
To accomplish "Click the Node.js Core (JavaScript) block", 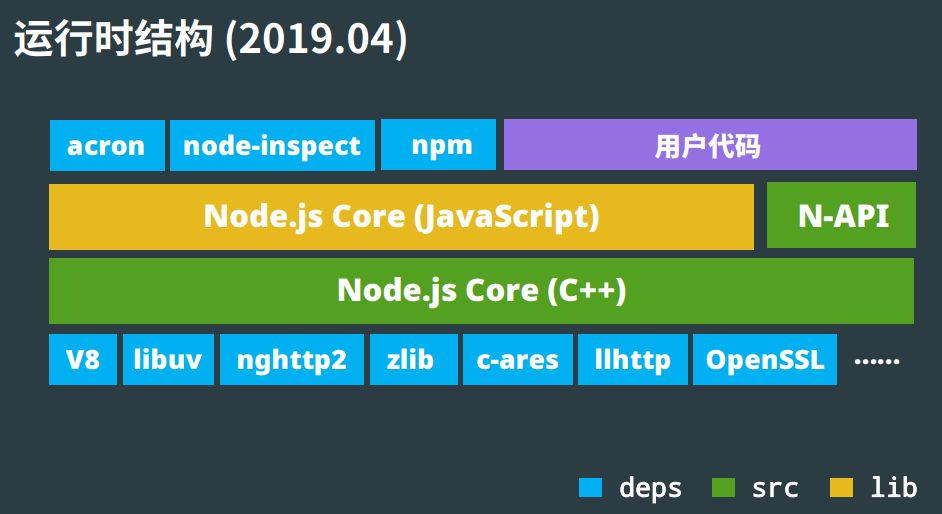I will click(x=401, y=217).
